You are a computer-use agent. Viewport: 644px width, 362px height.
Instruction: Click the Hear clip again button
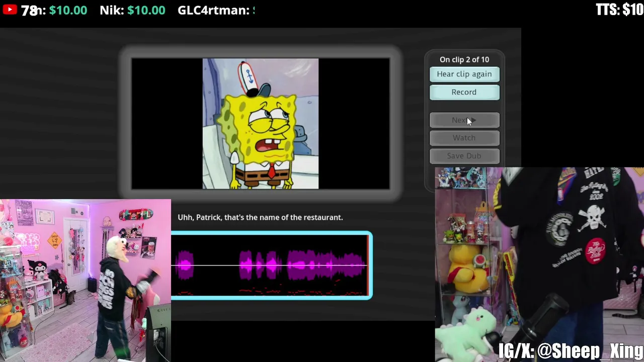click(x=464, y=74)
